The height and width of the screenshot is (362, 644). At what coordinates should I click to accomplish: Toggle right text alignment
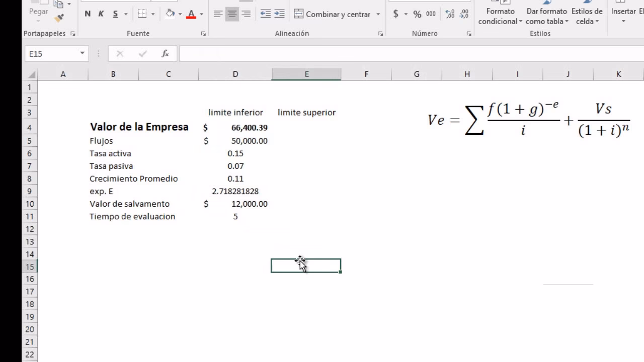(246, 14)
